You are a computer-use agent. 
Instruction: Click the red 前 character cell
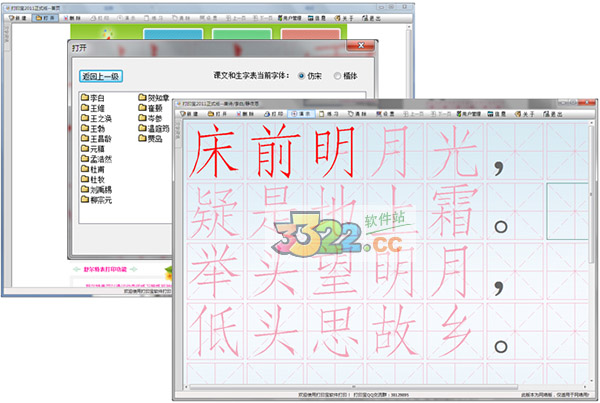click(x=275, y=151)
